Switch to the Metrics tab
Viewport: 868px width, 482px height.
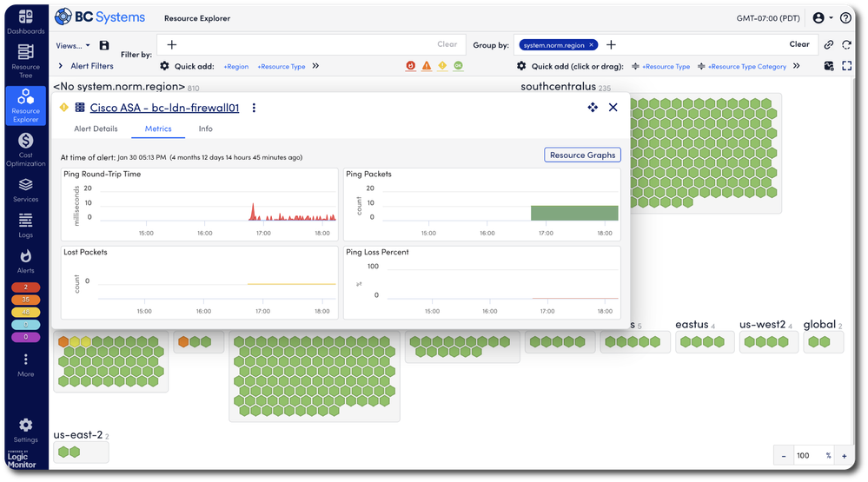point(158,129)
